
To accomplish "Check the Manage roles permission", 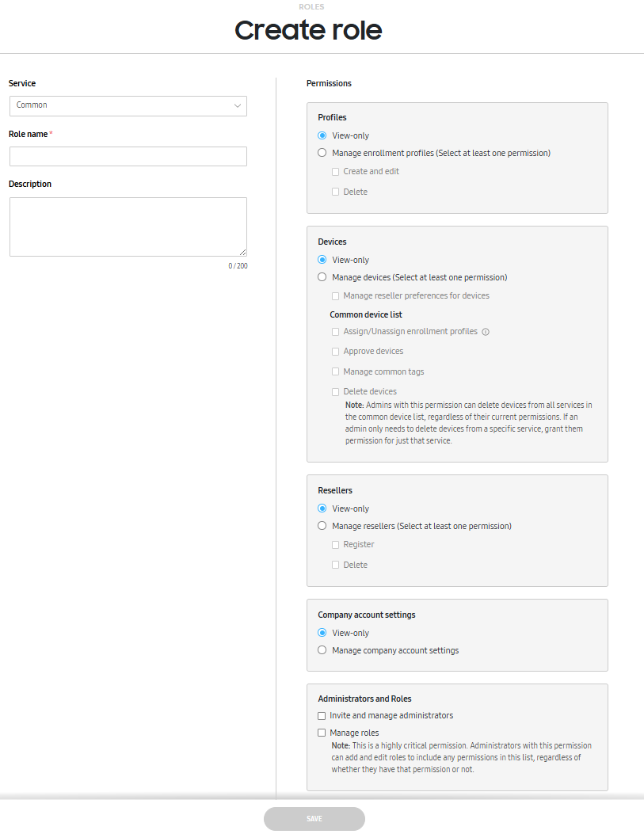I will coord(322,733).
